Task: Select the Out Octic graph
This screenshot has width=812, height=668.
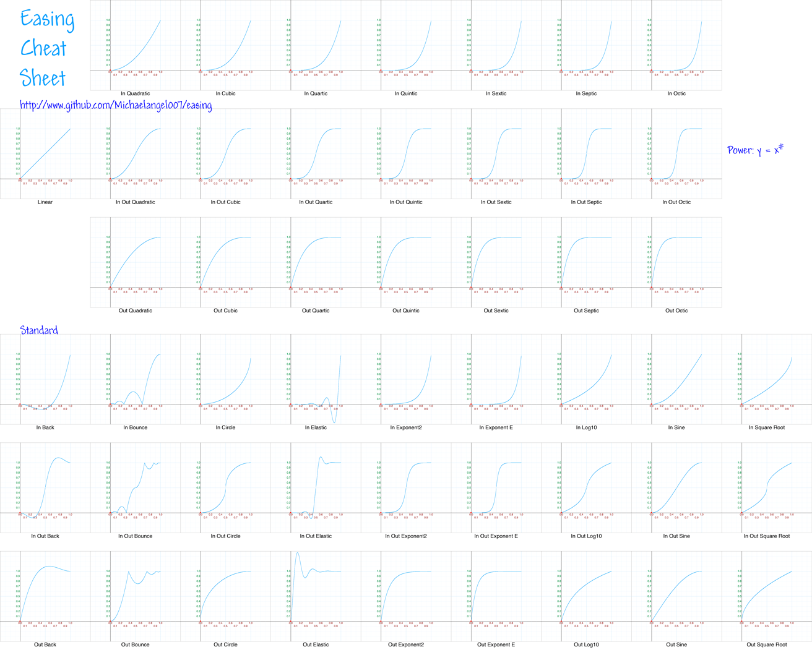Action: pyautogui.click(x=676, y=262)
